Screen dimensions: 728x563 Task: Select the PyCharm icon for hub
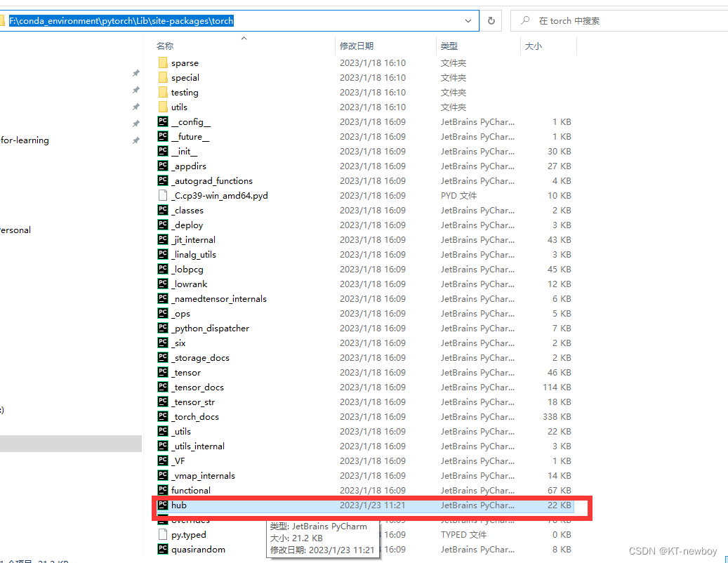pos(163,505)
